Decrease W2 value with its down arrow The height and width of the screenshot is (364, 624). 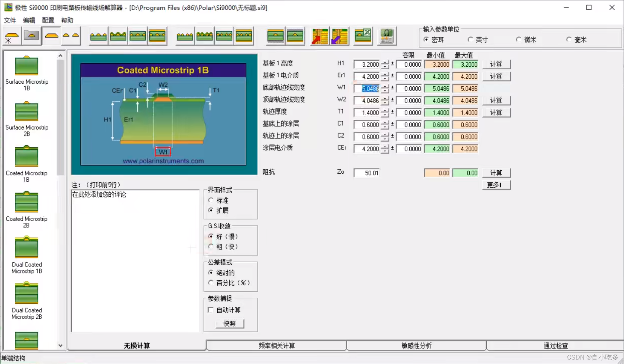click(385, 102)
